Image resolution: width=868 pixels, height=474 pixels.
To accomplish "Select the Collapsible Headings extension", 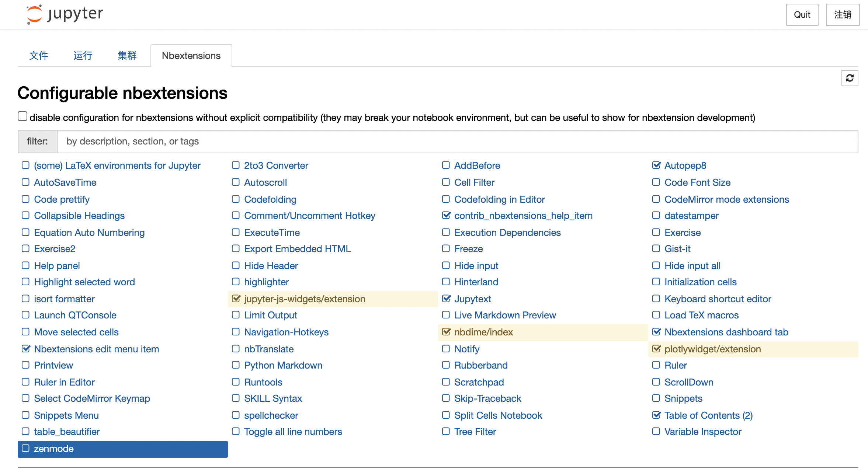I will [79, 216].
